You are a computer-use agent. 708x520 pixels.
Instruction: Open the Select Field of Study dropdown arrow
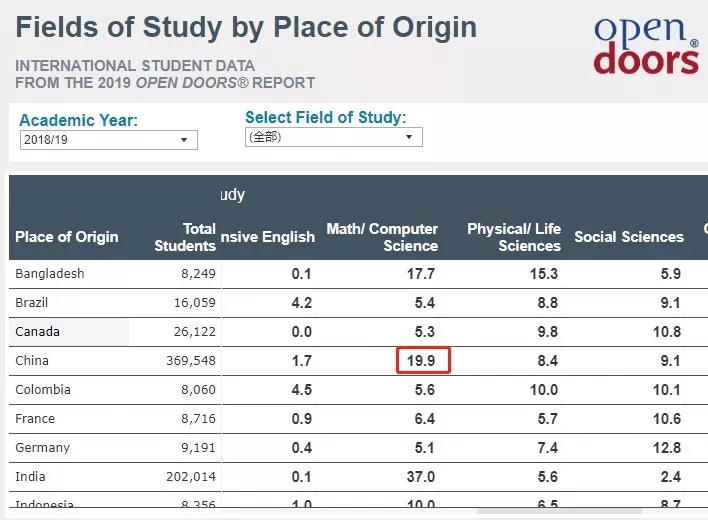click(x=409, y=137)
